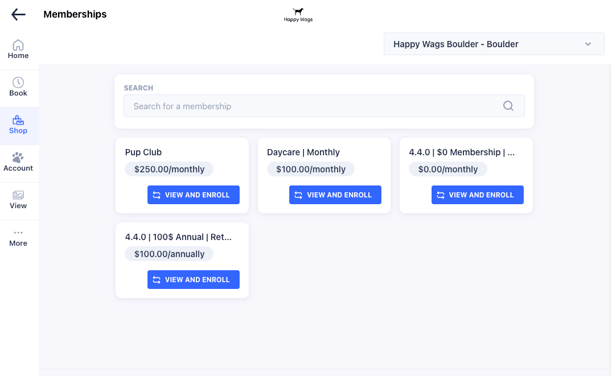
Task: Click the 4.4.0 | 100$ Annual title
Action: tap(178, 237)
